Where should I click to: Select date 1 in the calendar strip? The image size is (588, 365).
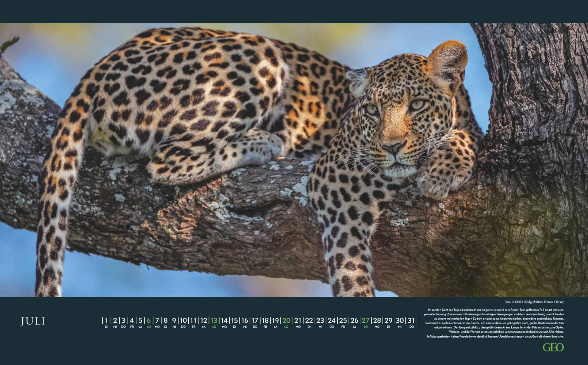(x=106, y=320)
